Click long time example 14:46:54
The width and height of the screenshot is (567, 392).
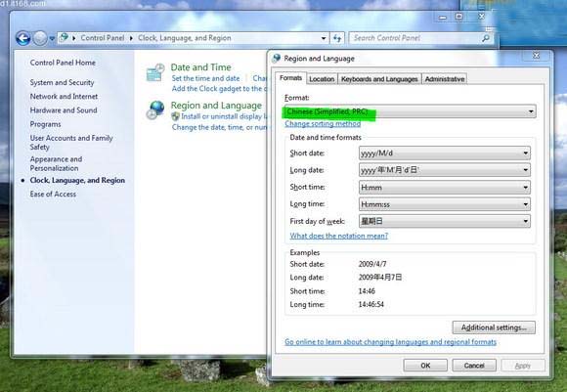(x=371, y=304)
